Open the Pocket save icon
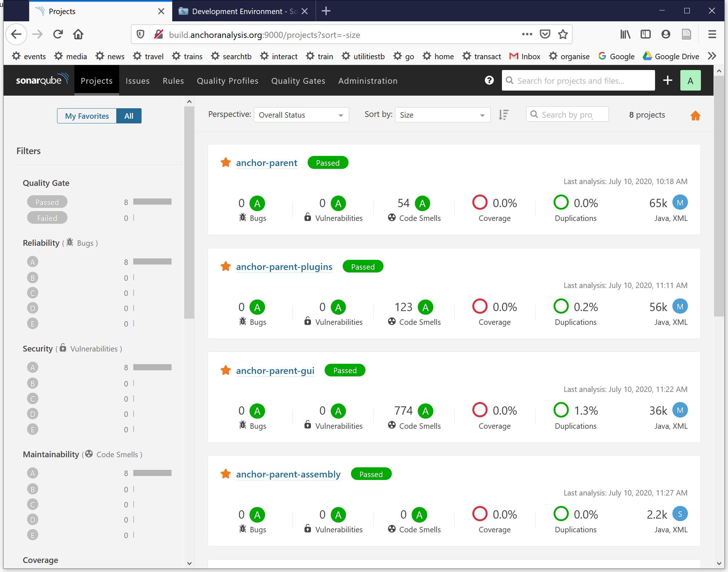 pyautogui.click(x=545, y=34)
